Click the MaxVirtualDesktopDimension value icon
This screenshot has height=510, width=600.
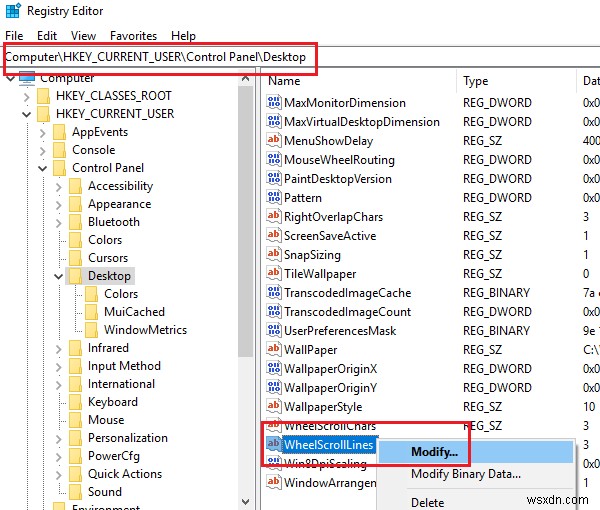pyautogui.click(x=274, y=121)
